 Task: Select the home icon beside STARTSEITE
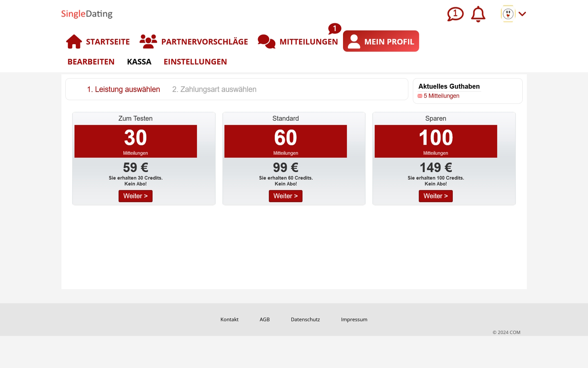[x=74, y=41]
